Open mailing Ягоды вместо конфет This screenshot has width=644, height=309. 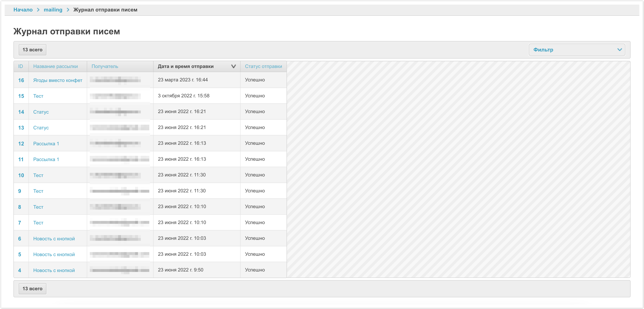58,80
